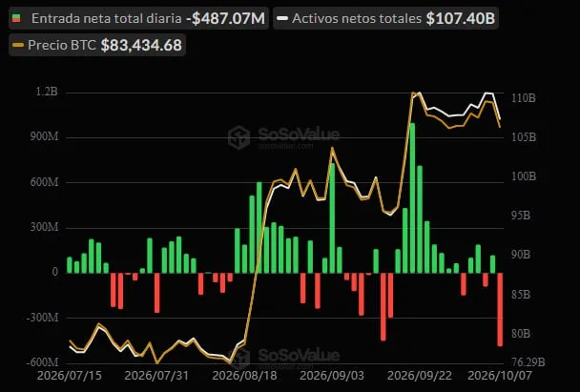This screenshot has width=580, height=392.
Task: Click the 1.2B left axis label
Action: [x=47, y=92]
